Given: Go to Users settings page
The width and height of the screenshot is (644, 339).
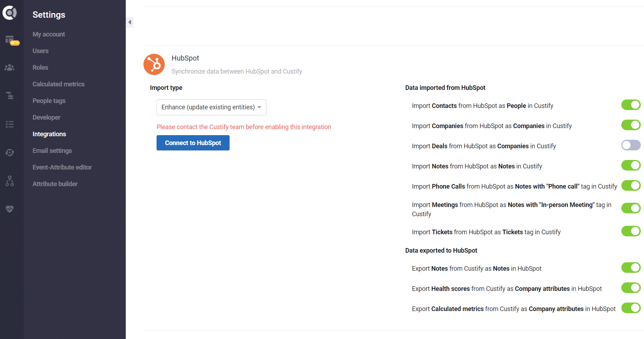Looking at the screenshot, I should pos(40,51).
